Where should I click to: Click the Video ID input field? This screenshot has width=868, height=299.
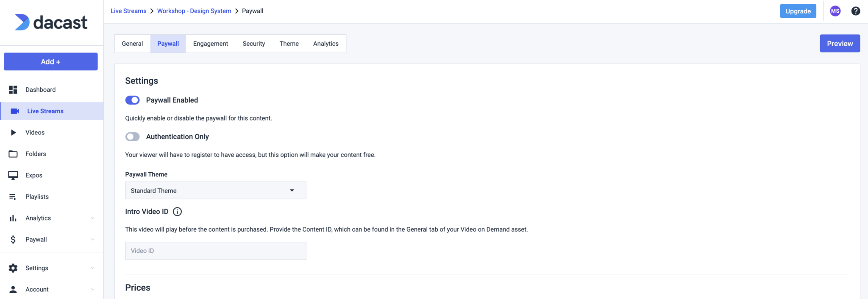pos(216,251)
